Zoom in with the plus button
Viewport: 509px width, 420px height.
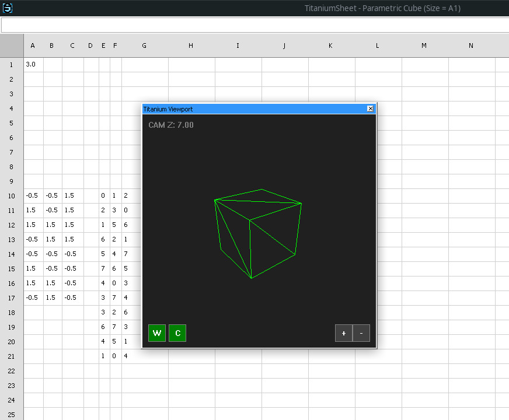pos(344,333)
